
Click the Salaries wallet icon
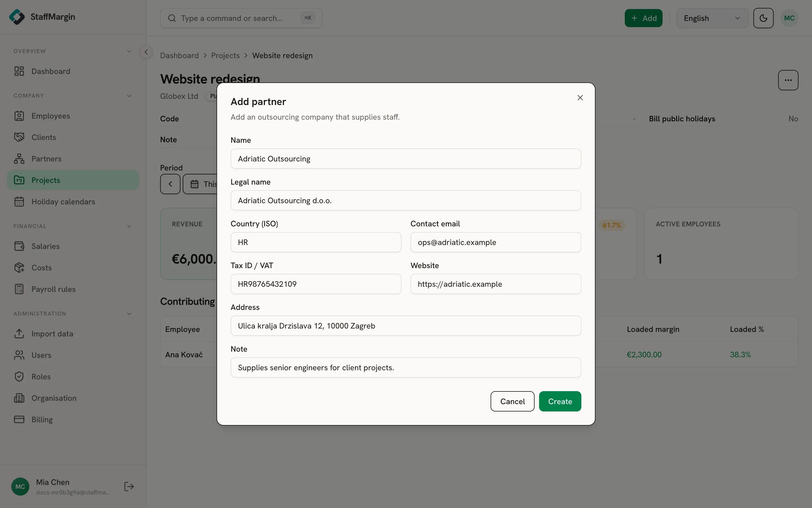pyautogui.click(x=19, y=246)
